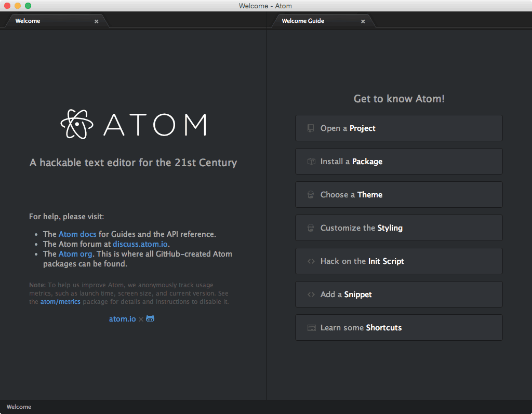Click the Welcome label in status bar

tap(19, 407)
